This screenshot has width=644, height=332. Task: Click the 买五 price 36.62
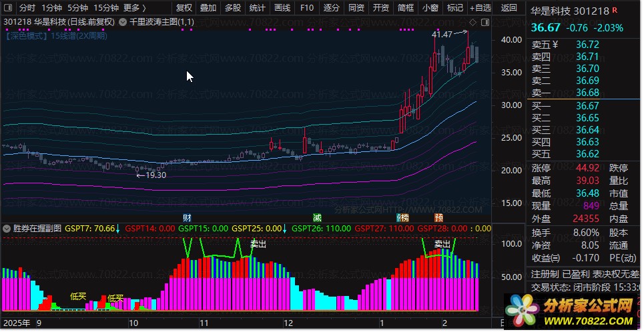coord(587,154)
